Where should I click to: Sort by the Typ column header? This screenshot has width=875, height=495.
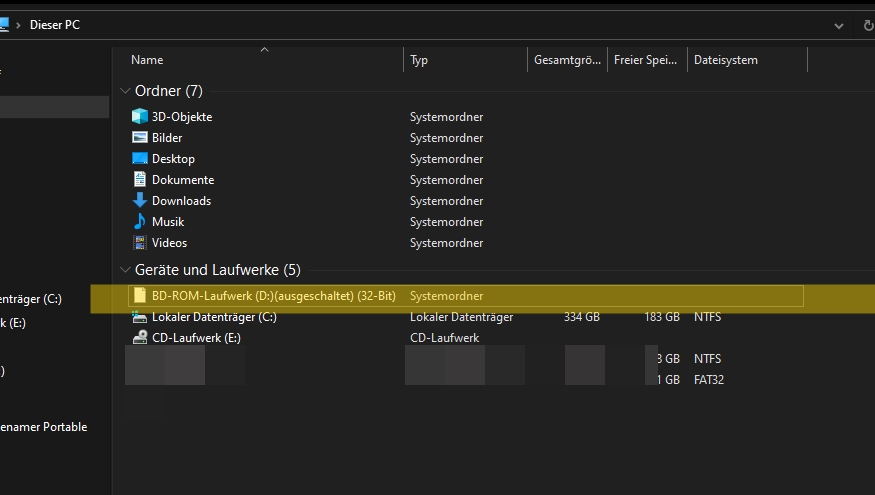pos(419,60)
